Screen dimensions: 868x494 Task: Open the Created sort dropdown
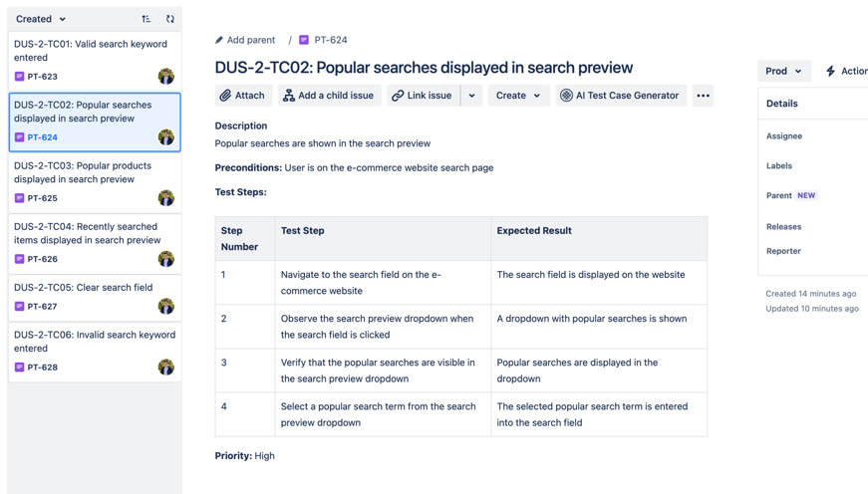41,19
